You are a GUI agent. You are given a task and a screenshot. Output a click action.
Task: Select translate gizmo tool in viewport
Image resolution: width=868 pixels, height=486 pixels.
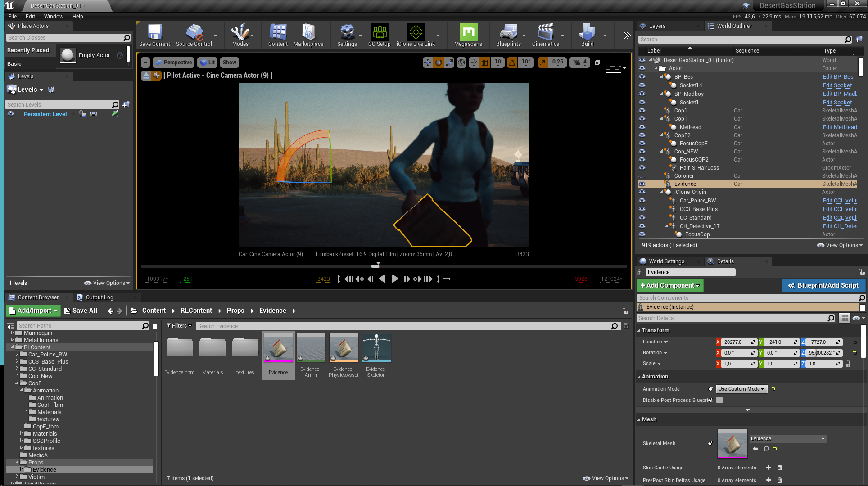pos(427,63)
